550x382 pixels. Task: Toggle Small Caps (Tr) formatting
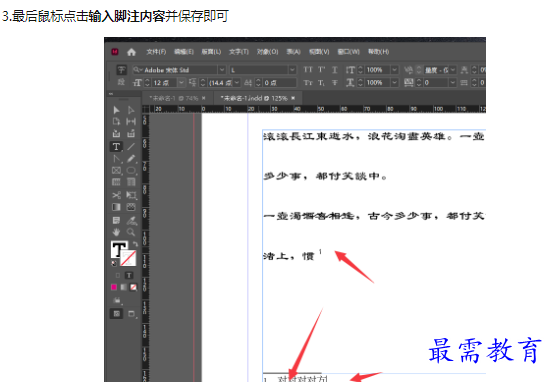pos(308,83)
